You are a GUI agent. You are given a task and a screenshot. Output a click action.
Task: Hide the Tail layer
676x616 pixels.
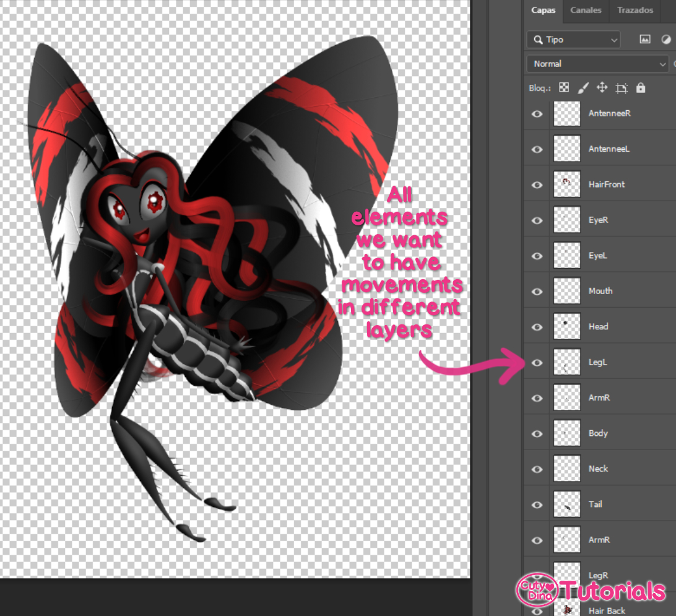tap(536, 505)
